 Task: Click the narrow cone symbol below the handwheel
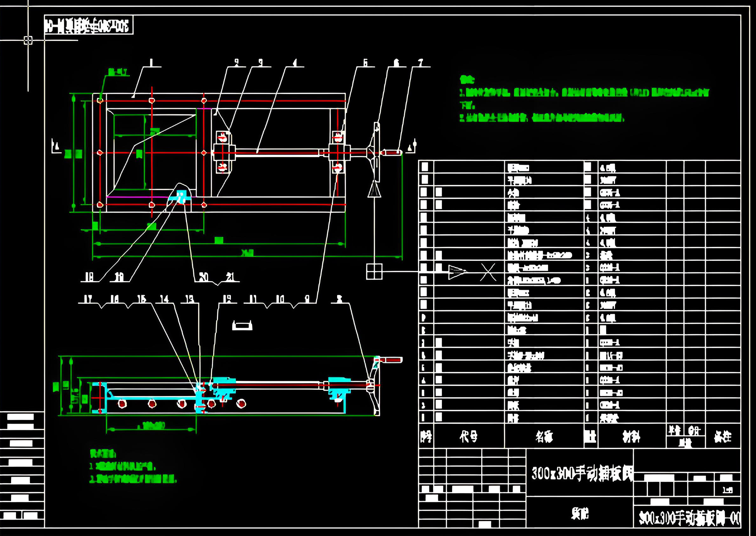374,189
